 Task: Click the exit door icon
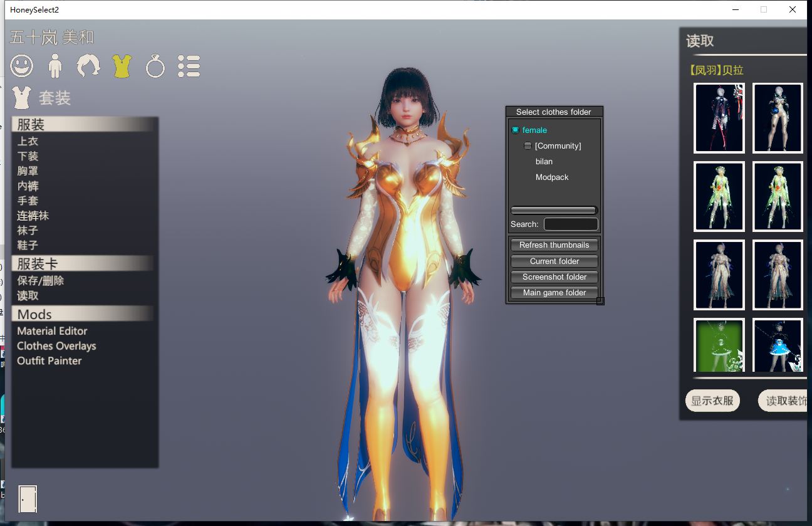pyautogui.click(x=28, y=499)
